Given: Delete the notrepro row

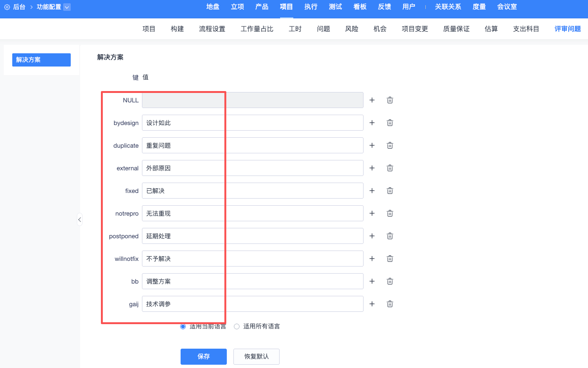Looking at the screenshot, I should pyautogui.click(x=390, y=213).
